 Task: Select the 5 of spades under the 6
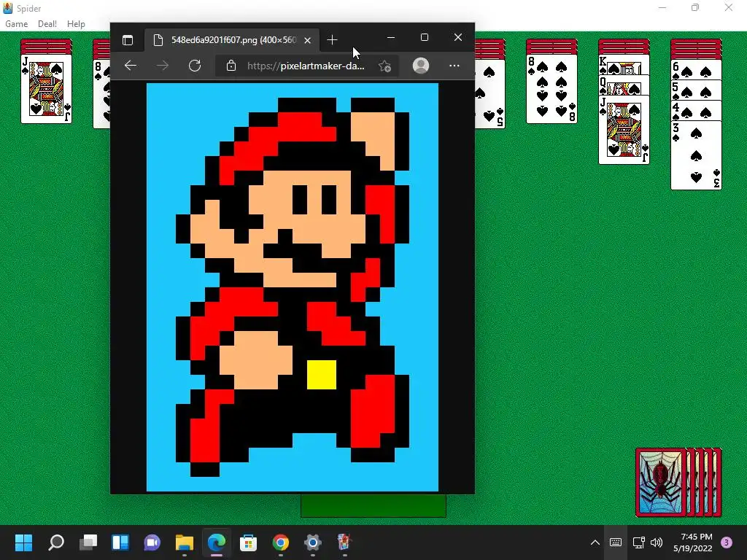(696, 90)
